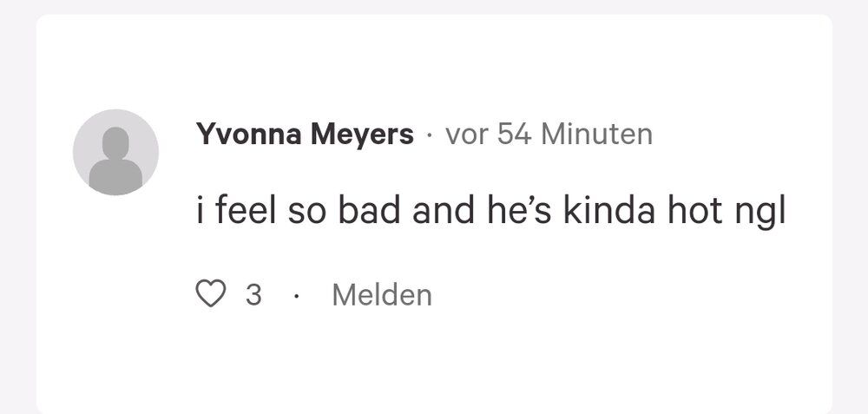Toggle the heart to favorite Yvonna's comment
Screen dimensions: 868x414
pyautogui.click(x=211, y=293)
